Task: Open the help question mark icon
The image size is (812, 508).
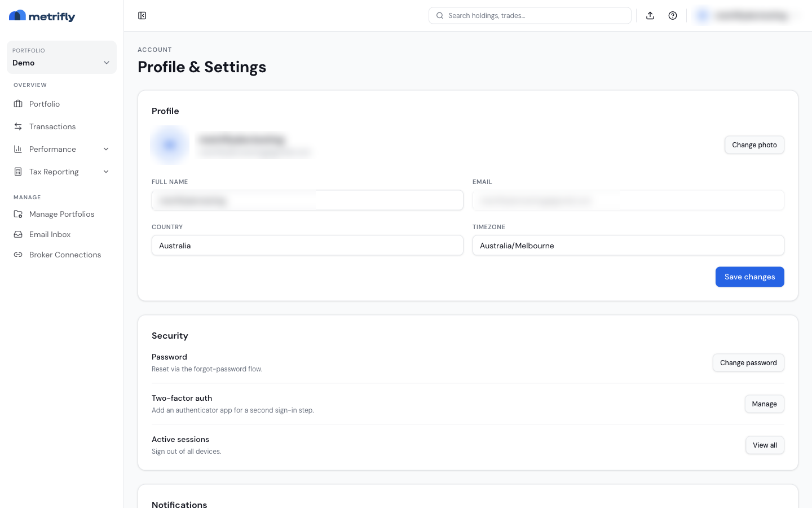Action: [673, 16]
